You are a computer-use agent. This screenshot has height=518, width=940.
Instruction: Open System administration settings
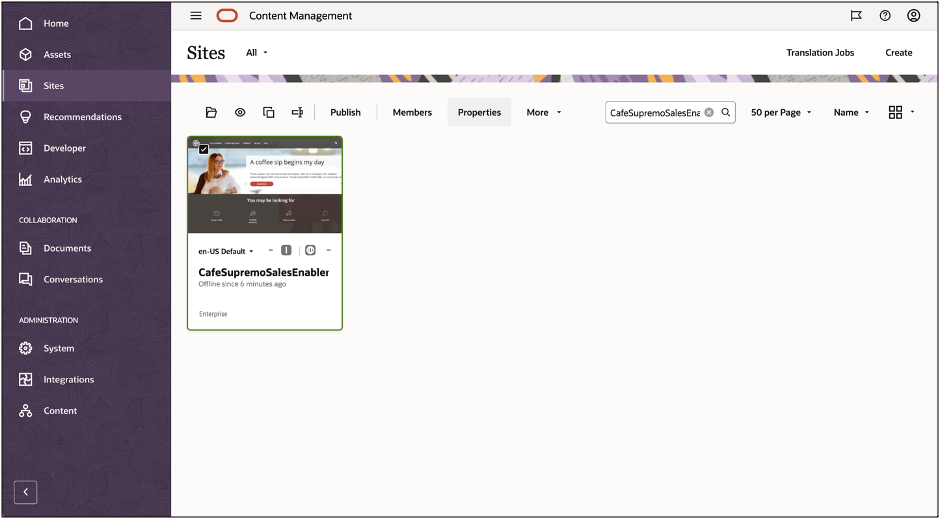[86, 348]
